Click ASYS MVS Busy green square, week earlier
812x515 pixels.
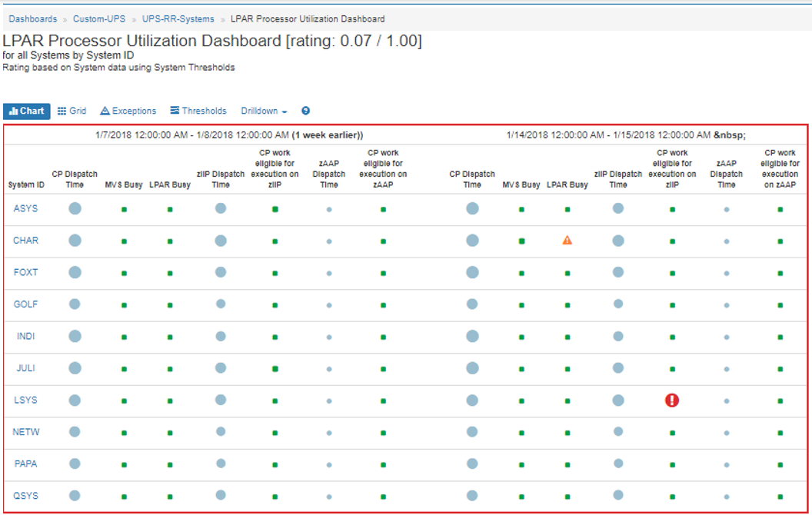125,210
